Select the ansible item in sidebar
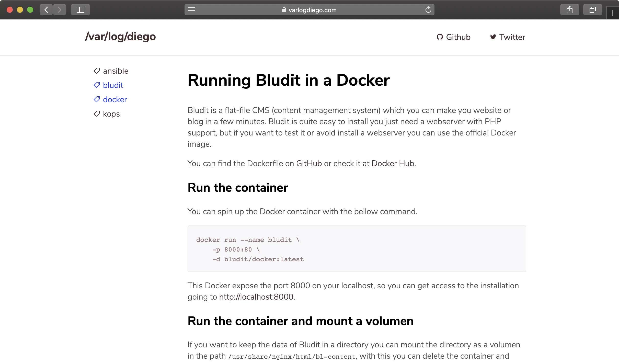 coord(116,71)
